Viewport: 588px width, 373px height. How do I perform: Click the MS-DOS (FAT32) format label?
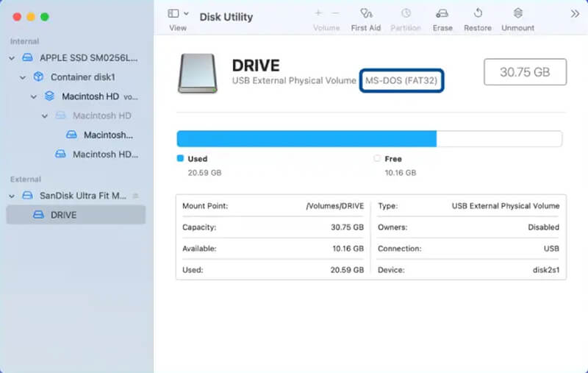pos(401,80)
